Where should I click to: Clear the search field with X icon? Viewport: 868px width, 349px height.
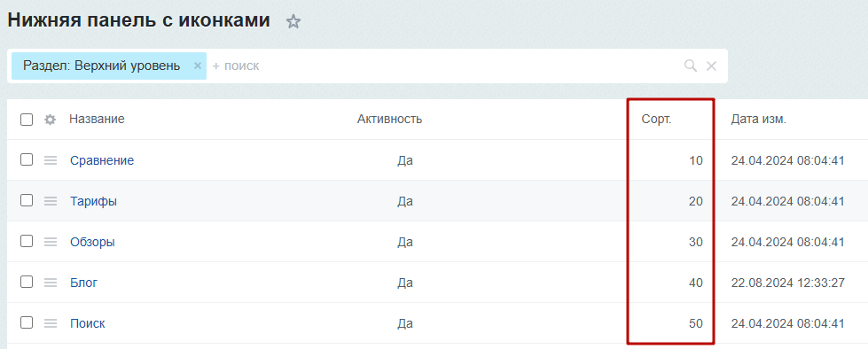(x=711, y=66)
